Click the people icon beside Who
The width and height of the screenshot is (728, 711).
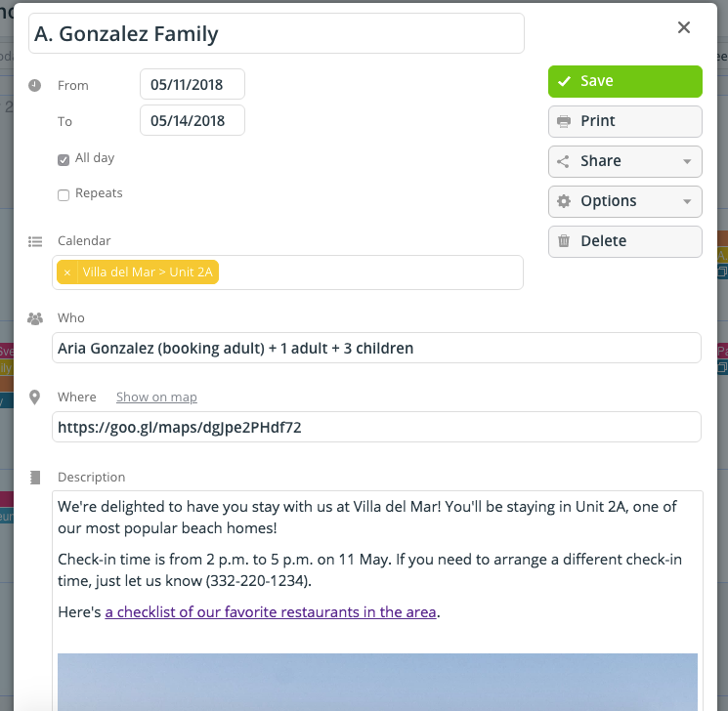coord(35,318)
